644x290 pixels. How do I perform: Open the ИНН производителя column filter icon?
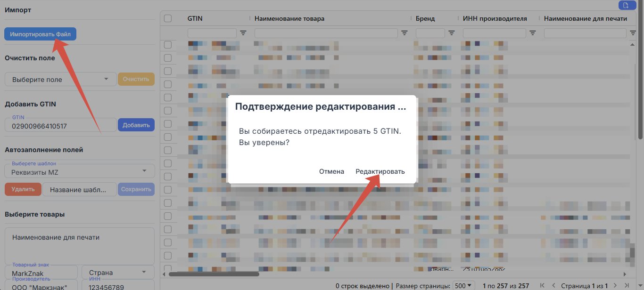pyautogui.click(x=533, y=33)
